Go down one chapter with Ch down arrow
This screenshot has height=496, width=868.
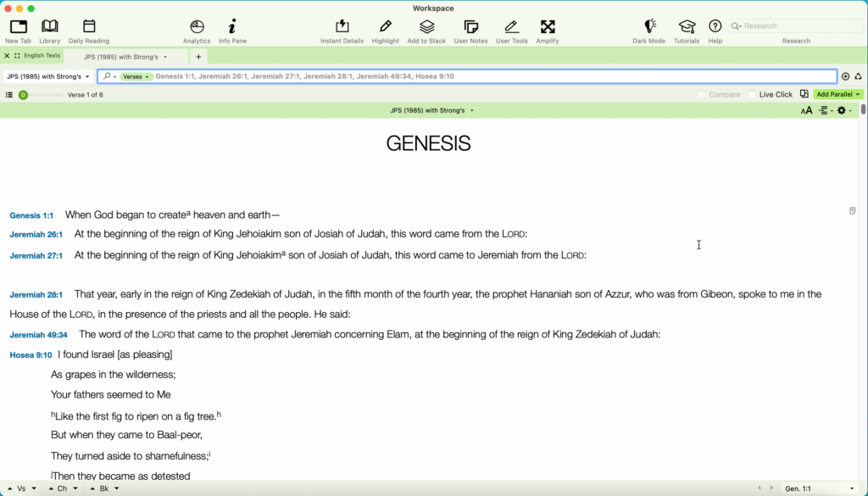tap(75, 489)
